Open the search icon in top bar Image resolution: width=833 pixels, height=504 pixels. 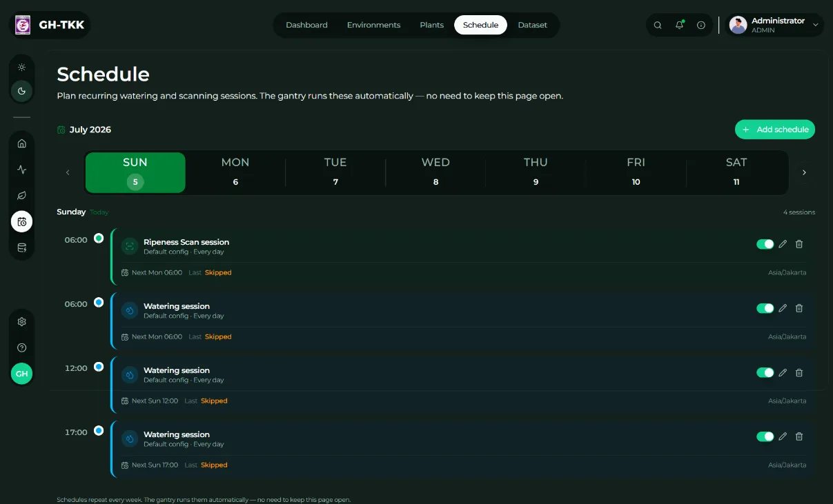coord(658,26)
